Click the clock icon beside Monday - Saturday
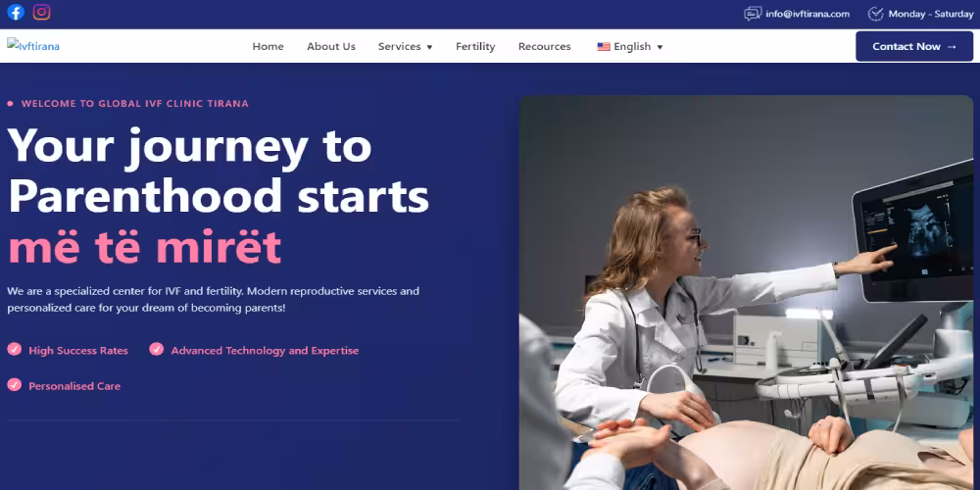The image size is (980, 490). 875,14
